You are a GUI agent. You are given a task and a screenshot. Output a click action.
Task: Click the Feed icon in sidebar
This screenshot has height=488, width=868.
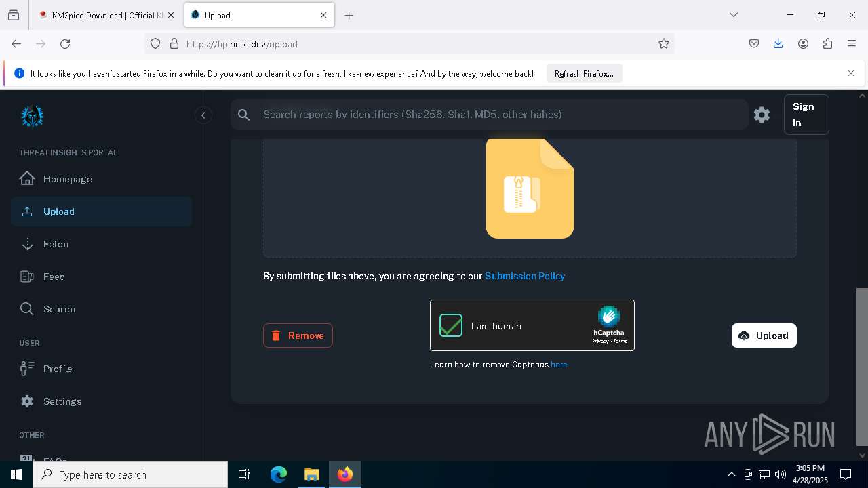coord(27,277)
